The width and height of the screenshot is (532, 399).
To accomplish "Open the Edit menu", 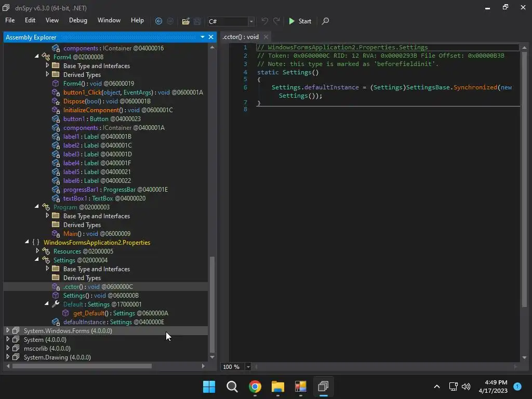I will point(30,20).
